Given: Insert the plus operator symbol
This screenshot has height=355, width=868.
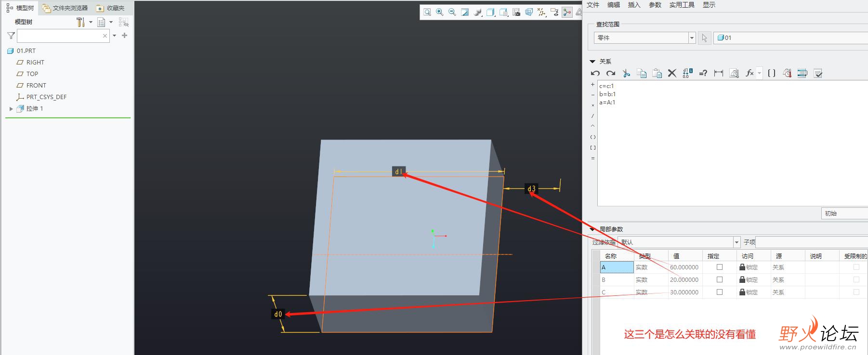Looking at the screenshot, I should (x=593, y=85).
